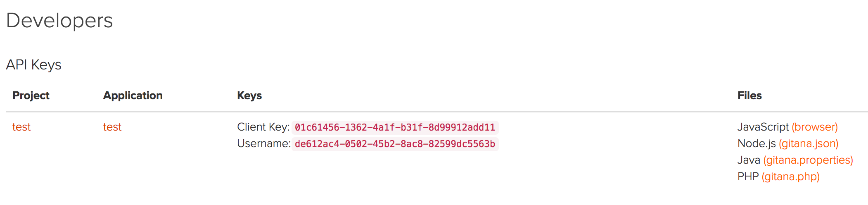The height and width of the screenshot is (205, 868).
Task: Click the JavaScript (browser) file link
Action: (x=814, y=127)
